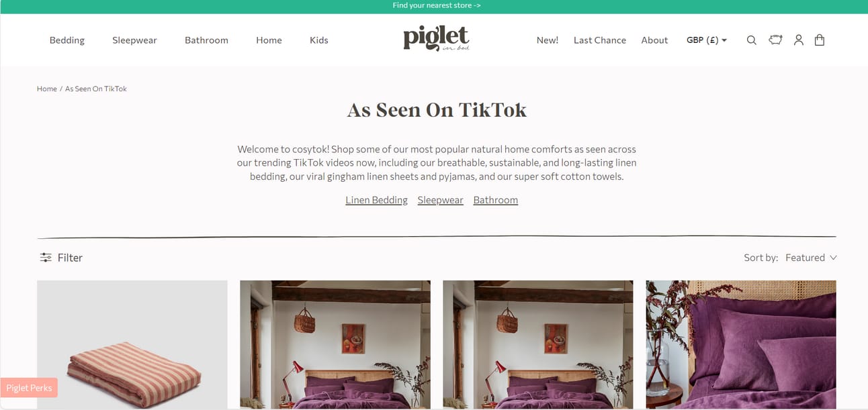
Task: Open the Sleepwear navigation menu
Action: (134, 40)
